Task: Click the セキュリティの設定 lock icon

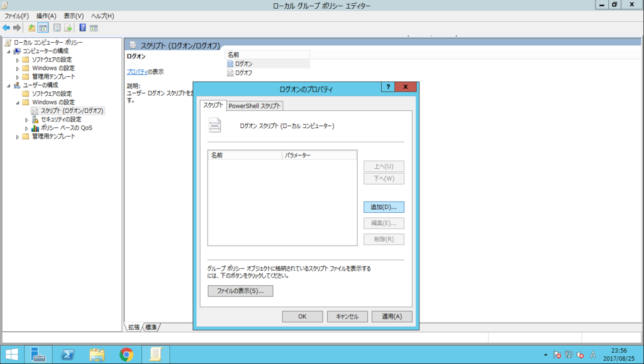Action: [x=35, y=119]
